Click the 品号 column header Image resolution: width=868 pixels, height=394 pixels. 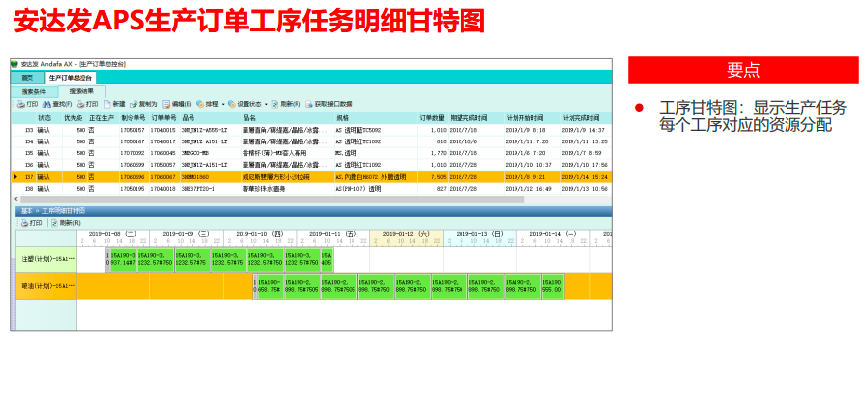210,118
